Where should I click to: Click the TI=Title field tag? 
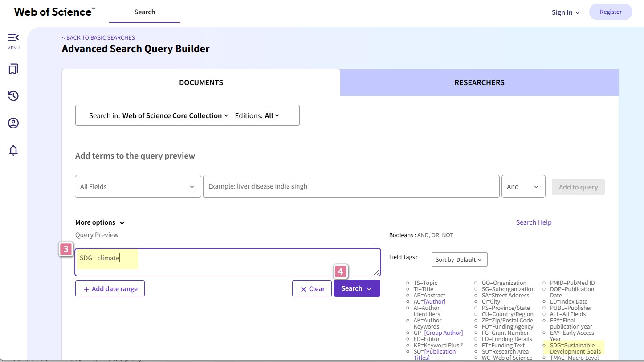(423, 289)
